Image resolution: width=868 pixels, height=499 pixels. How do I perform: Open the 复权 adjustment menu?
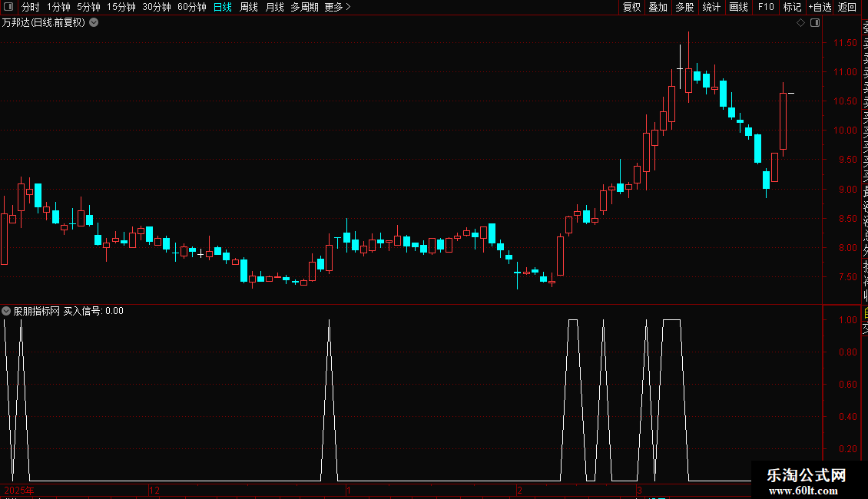coord(631,7)
